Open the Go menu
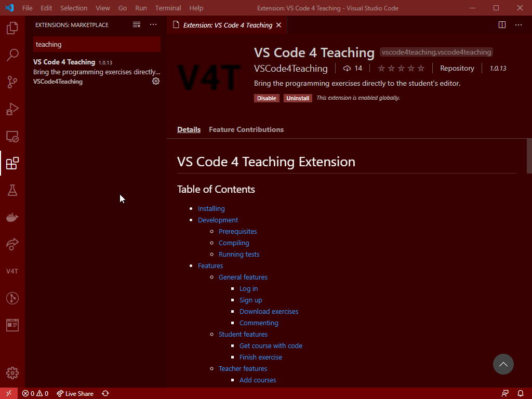532x399 pixels. point(123,8)
